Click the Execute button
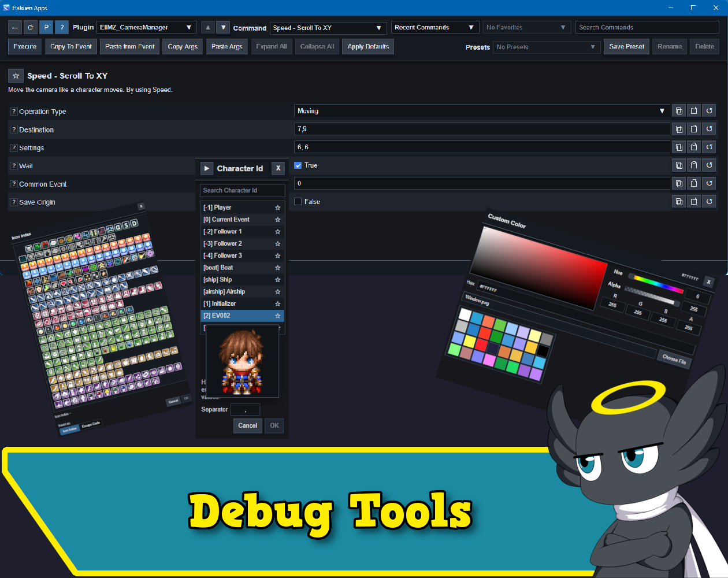This screenshot has height=578, width=728. coord(25,46)
